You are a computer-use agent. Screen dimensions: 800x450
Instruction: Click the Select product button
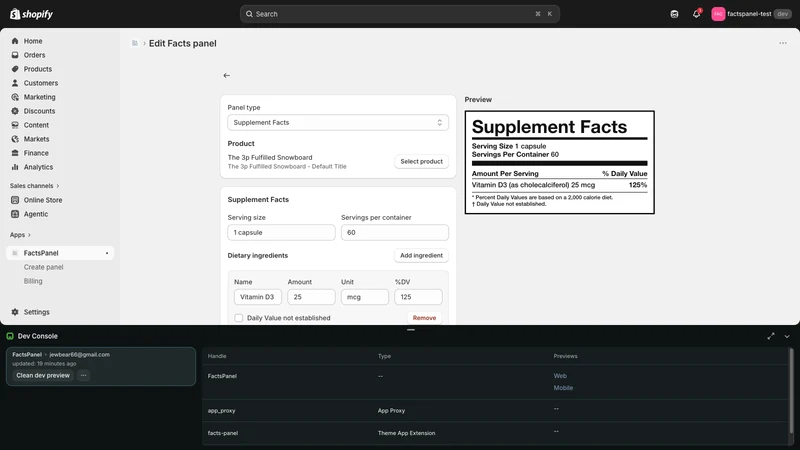click(x=421, y=161)
